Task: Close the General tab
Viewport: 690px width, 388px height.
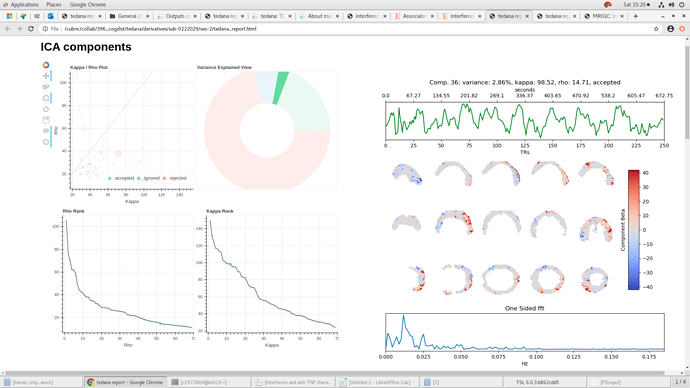Action: 147,16
